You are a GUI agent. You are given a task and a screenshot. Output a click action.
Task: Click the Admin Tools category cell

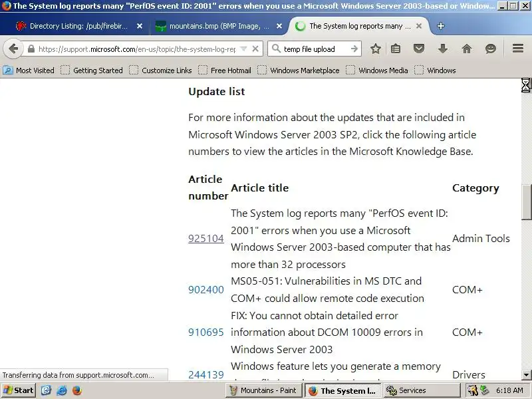click(x=481, y=239)
